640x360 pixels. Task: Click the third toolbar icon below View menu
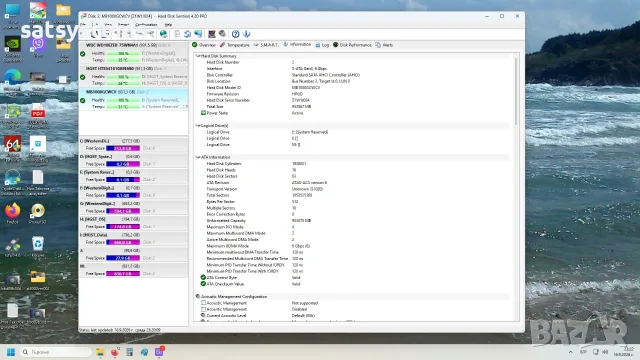[x=106, y=34]
